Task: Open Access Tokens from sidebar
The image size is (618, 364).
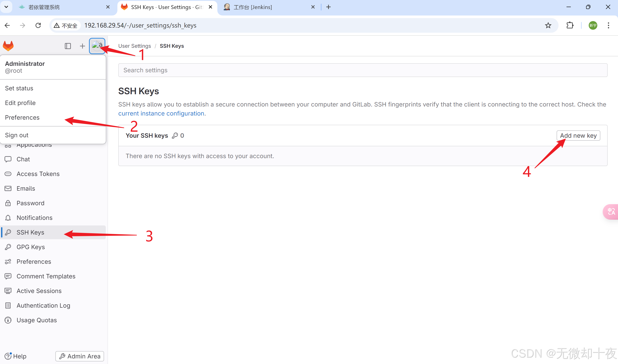Action: (x=38, y=174)
